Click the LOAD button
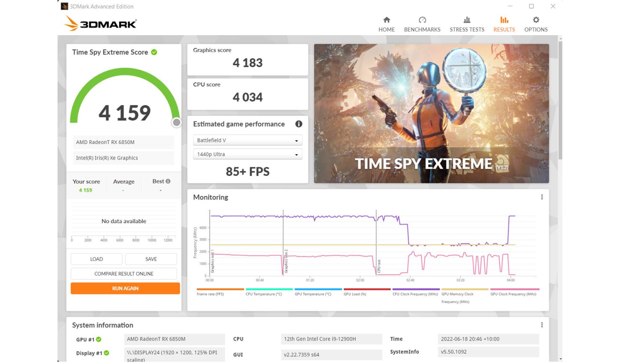The image size is (644, 362). [x=96, y=259]
